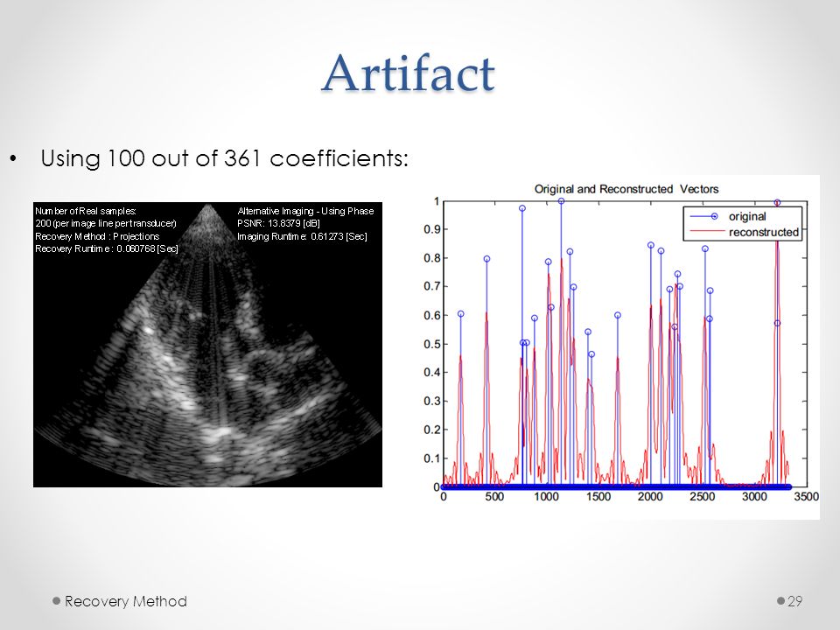Click the slide title "Artifact"
The image size is (840, 630).
(409, 73)
